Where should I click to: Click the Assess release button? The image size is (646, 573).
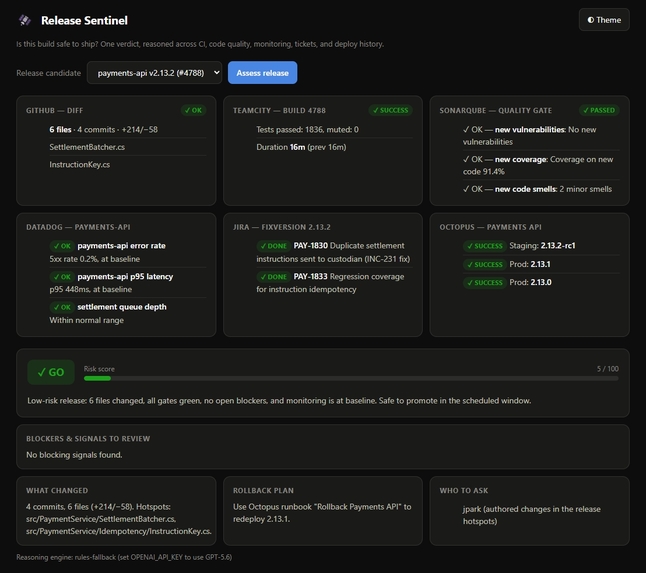tap(262, 73)
